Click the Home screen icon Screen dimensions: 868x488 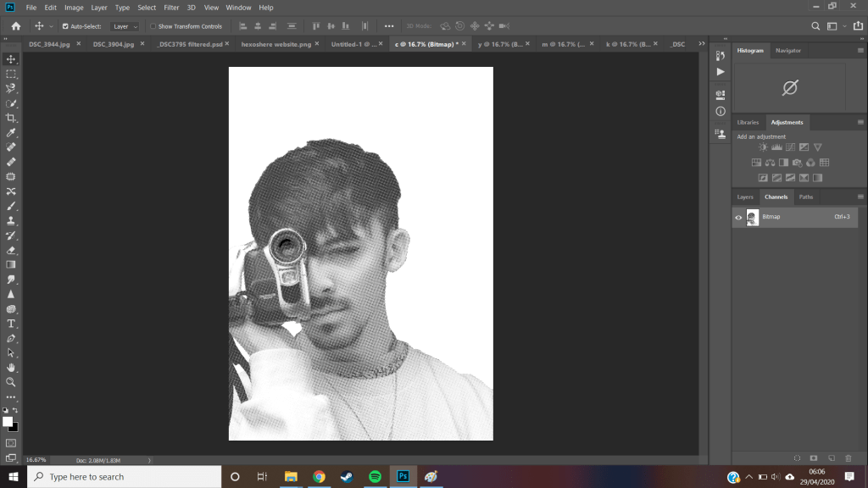click(15, 26)
